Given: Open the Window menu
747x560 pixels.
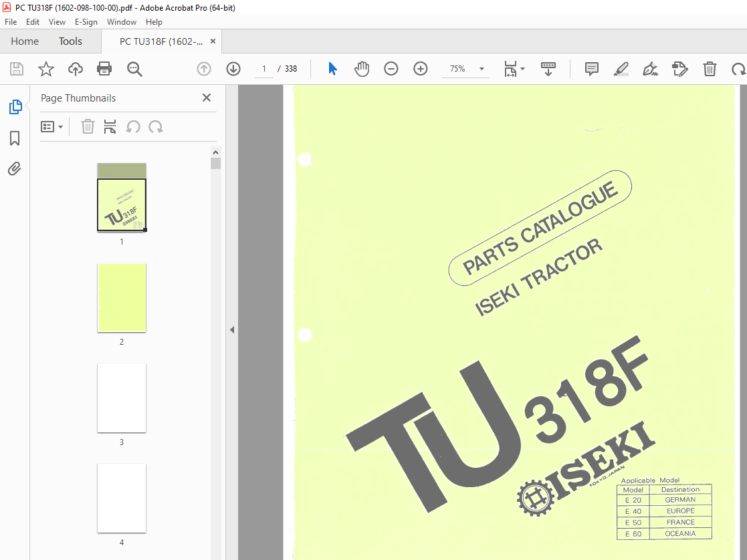Looking at the screenshot, I should (x=122, y=22).
